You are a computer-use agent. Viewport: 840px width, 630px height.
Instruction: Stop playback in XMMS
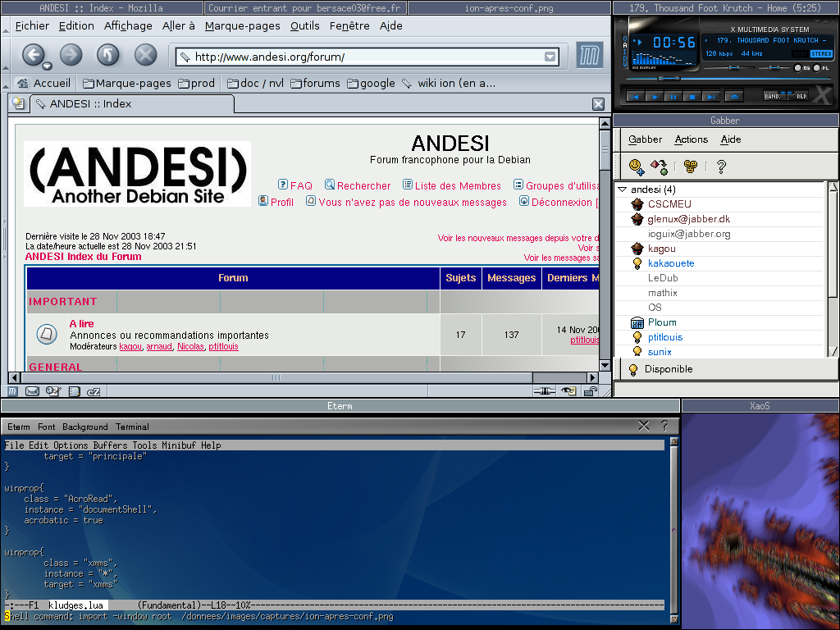click(692, 97)
